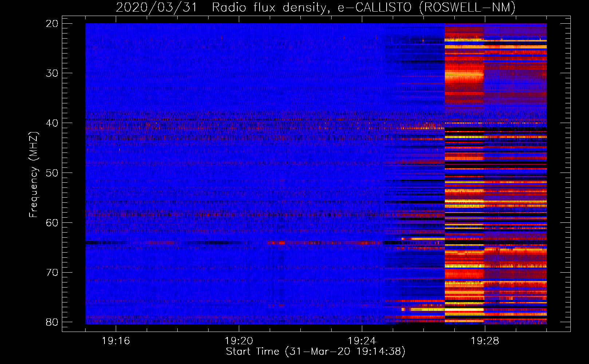The width and height of the screenshot is (589, 364).
Task: Click the 19:28 time tick label
Action: tap(485, 341)
